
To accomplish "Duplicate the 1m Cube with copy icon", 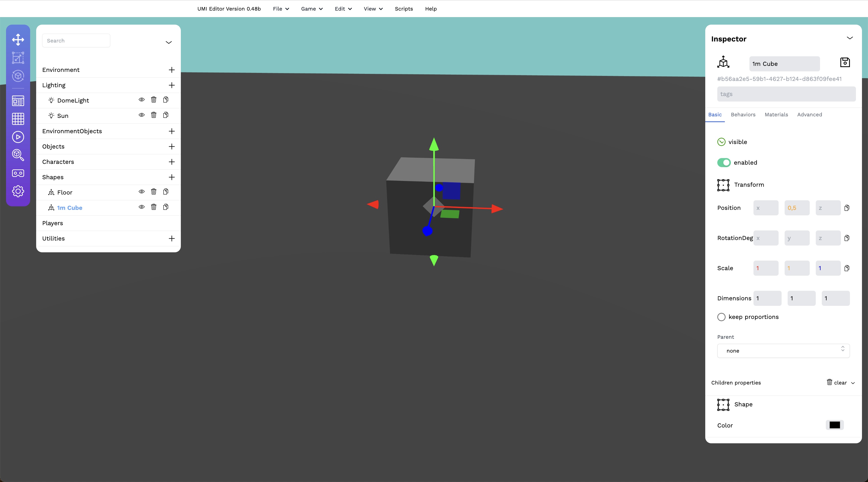I will [166, 207].
